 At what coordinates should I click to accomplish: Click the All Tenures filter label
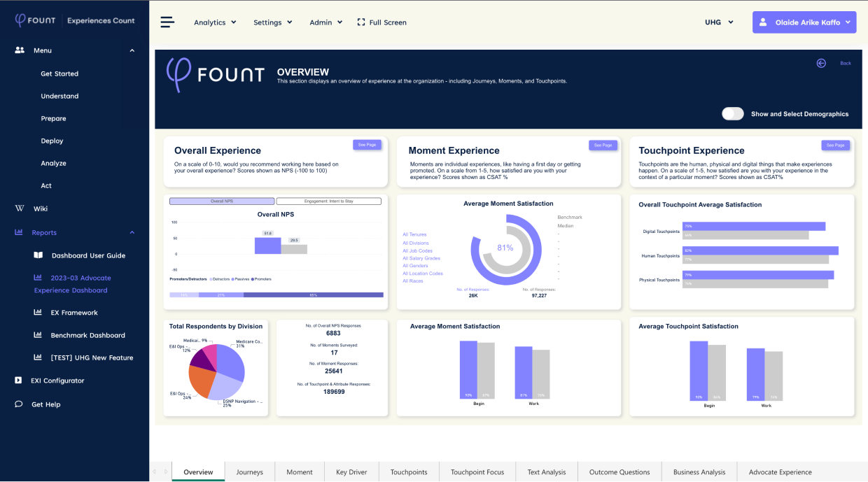point(414,234)
